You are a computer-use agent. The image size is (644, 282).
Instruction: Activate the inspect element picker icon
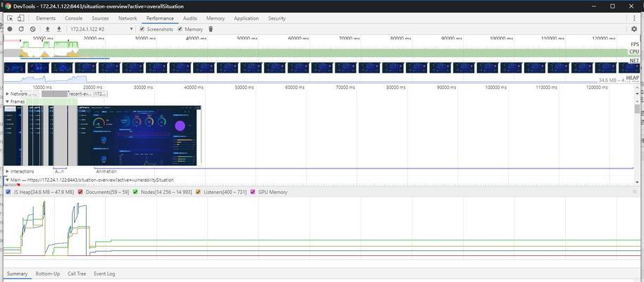point(11,18)
